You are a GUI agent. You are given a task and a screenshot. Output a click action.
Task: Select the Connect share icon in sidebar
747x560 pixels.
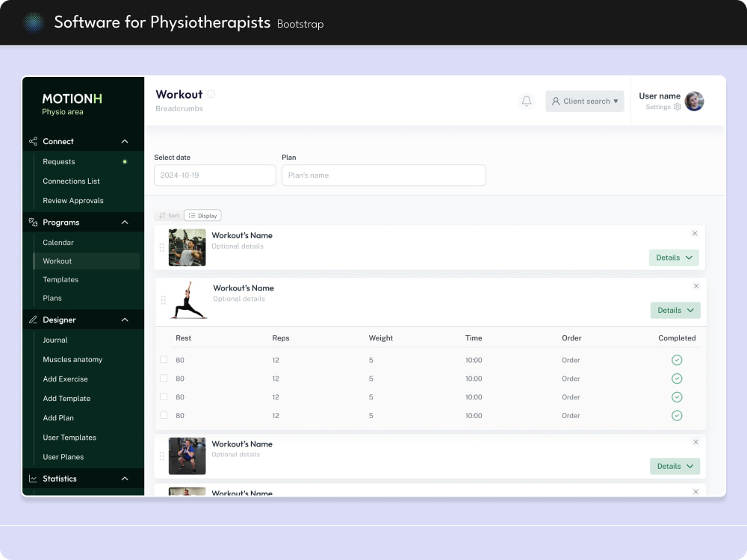coord(32,140)
